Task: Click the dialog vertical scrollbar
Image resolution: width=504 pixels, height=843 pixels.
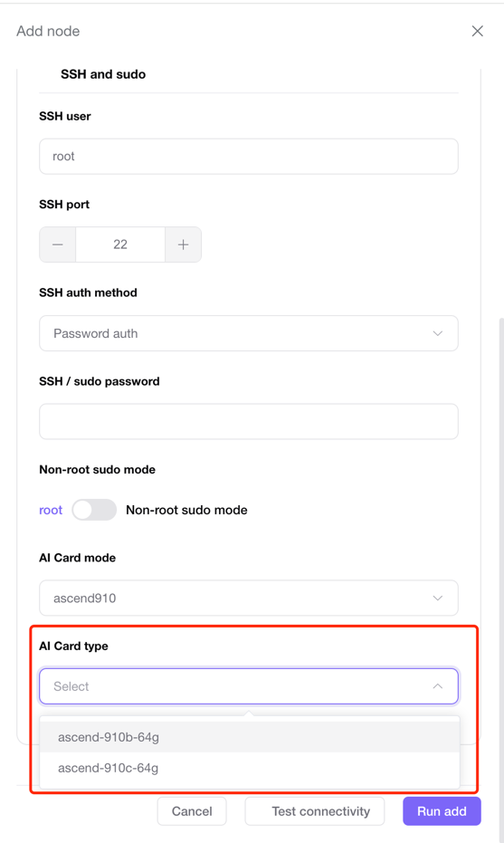Action: coord(501,538)
